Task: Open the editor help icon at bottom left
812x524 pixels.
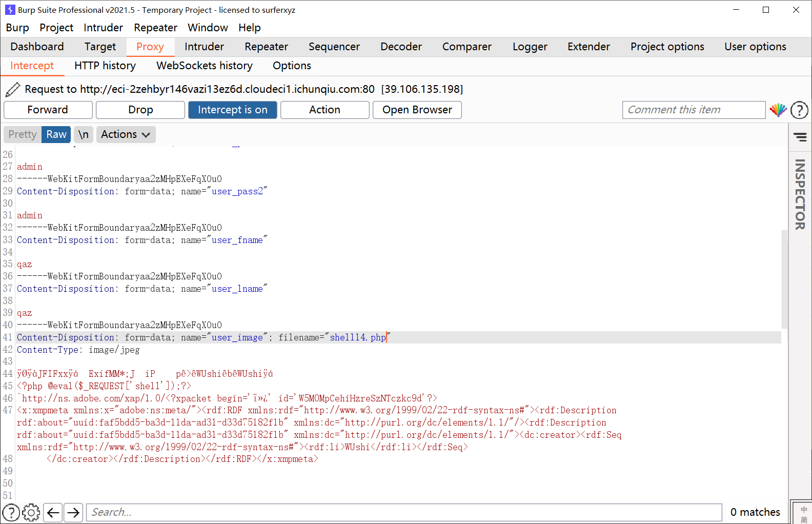Action: pyautogui.click(x=11, y=512)
